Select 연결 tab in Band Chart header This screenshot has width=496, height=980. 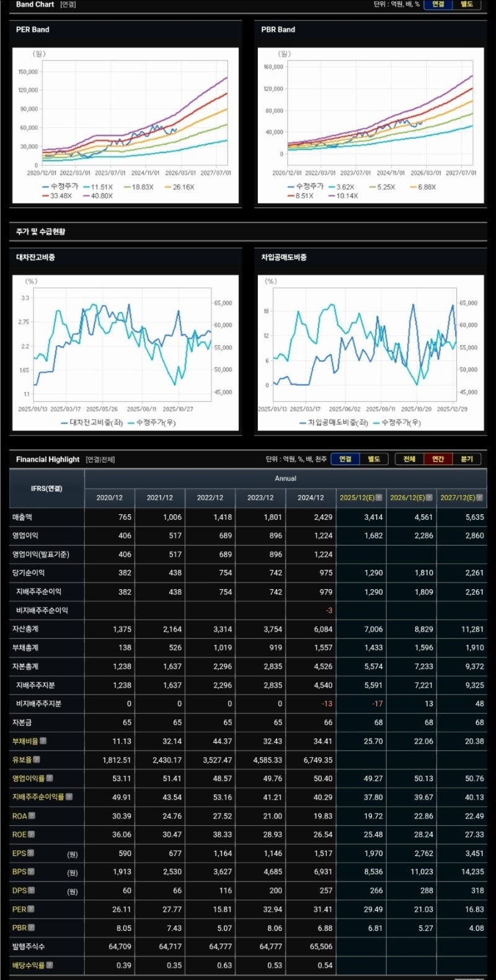(x=438, y=4)
